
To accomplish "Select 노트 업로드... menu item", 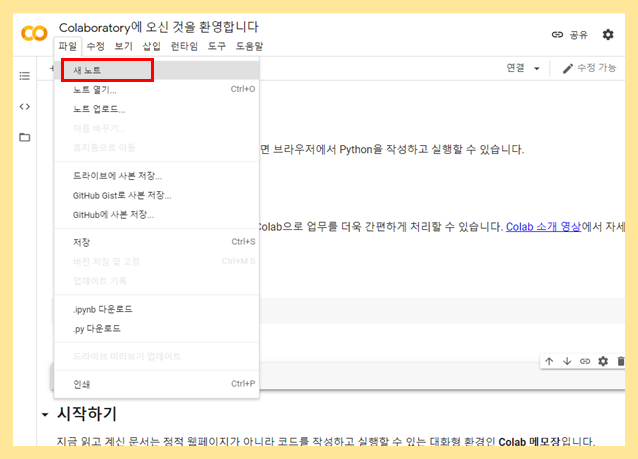I will [157, 109].
